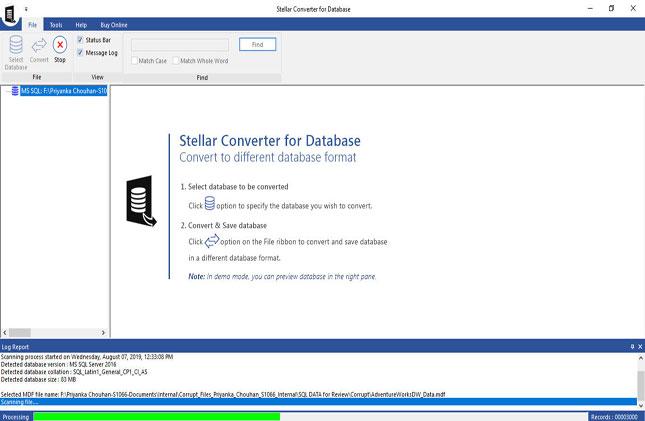Open the quick access toolbar dropdown arrow
Screen dimensions: 645x421
coord(26,9)
